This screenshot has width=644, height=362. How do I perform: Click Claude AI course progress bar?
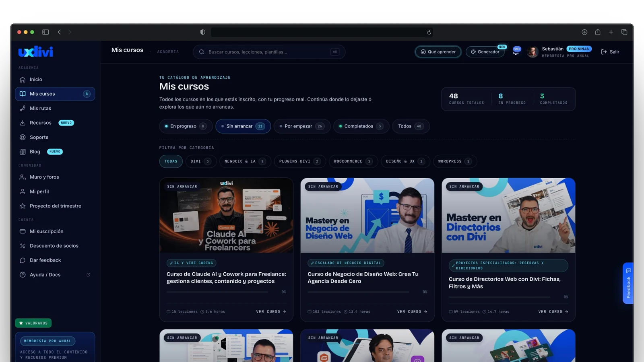click(x=217, y=292)
